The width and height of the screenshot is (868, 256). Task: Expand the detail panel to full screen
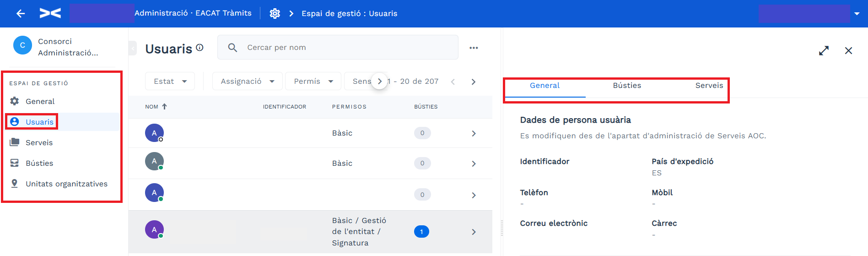[x=824, y=50]
